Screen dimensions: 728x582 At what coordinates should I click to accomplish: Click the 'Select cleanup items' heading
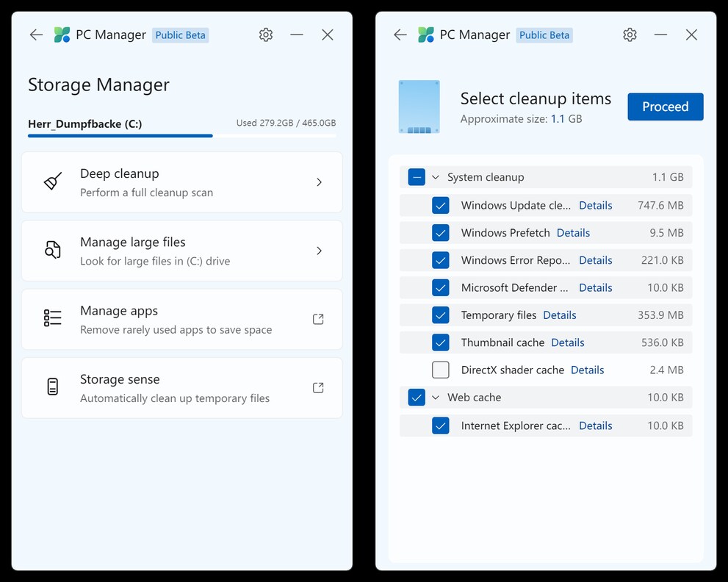(x=536, y=98)
